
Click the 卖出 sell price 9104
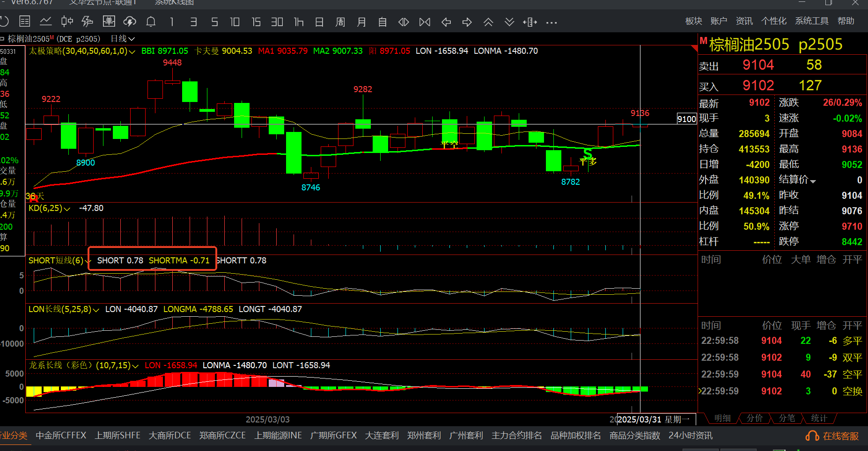pos(758,65)
